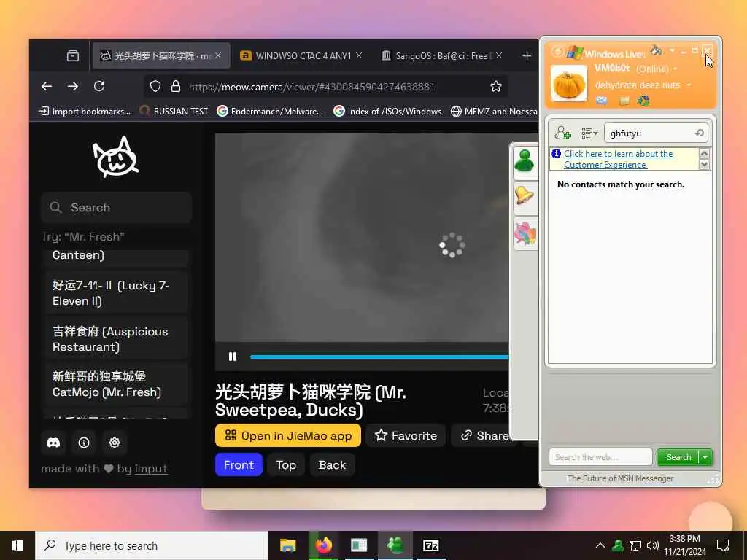The width and height of the screenshot is (747, 560).
Task: Click the Share button below the video
Action: [481, 436]
